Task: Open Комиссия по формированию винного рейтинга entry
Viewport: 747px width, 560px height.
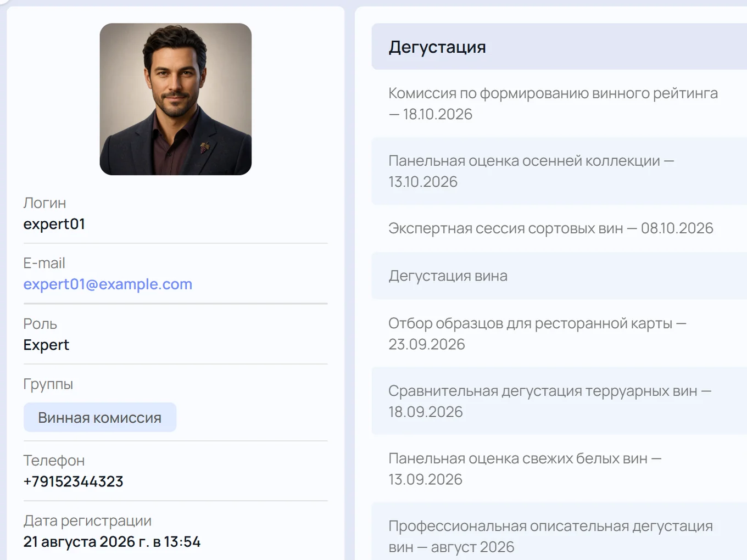Action: [x=559, y=104]
